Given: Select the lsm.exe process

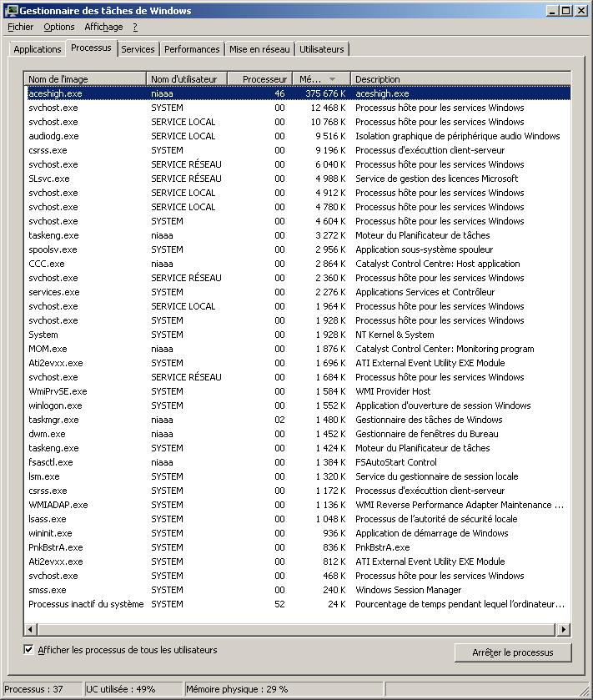Looking at the screenshot, I should click(x=297, y=476).
